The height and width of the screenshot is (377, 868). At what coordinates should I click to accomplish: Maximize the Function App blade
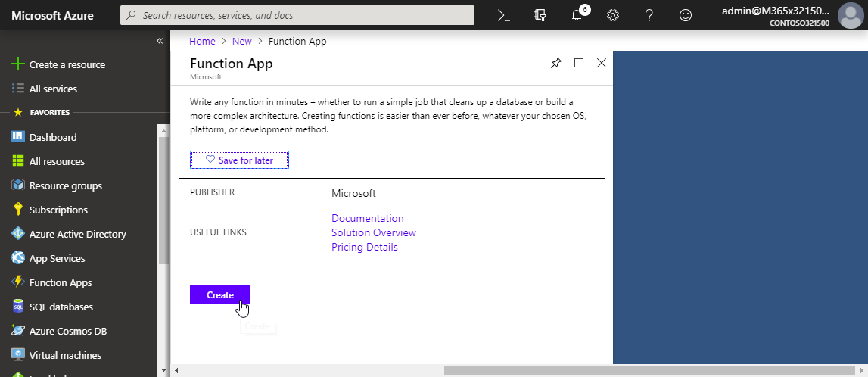pyautogui.click(x=579, y=63)
